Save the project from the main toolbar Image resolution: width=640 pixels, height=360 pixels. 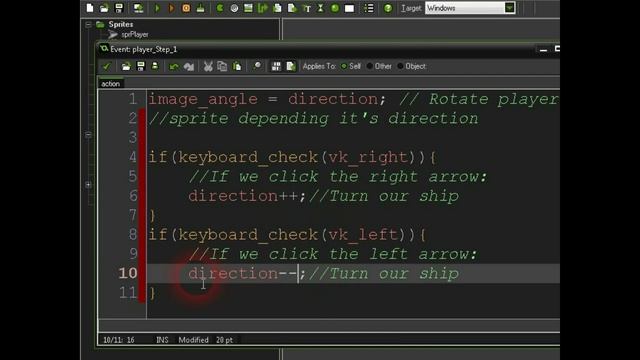pos(119,8)
